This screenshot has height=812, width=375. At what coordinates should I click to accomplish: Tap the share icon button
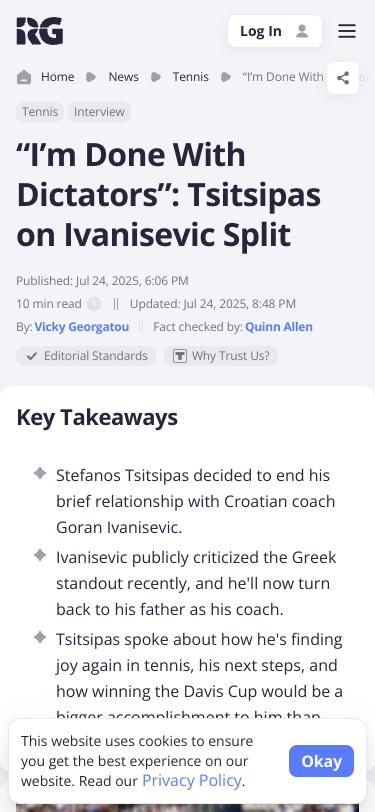343,78
